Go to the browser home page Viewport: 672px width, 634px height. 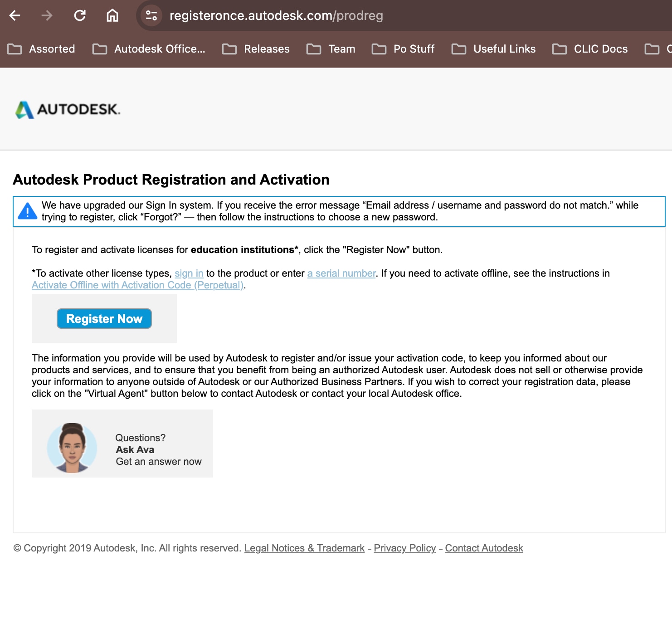112,16
